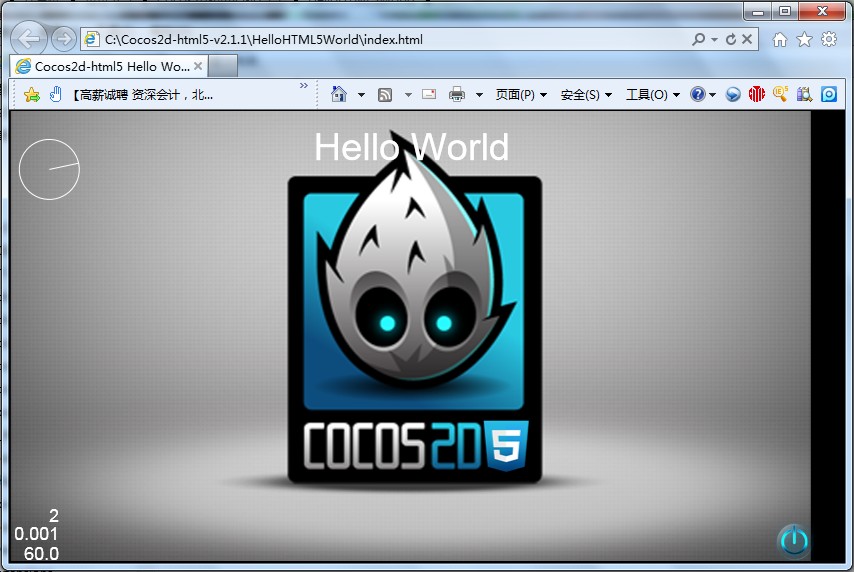Open the browser Home icon at top right
854x572 pixels.
pyautogui.click(x=780, y=39)
